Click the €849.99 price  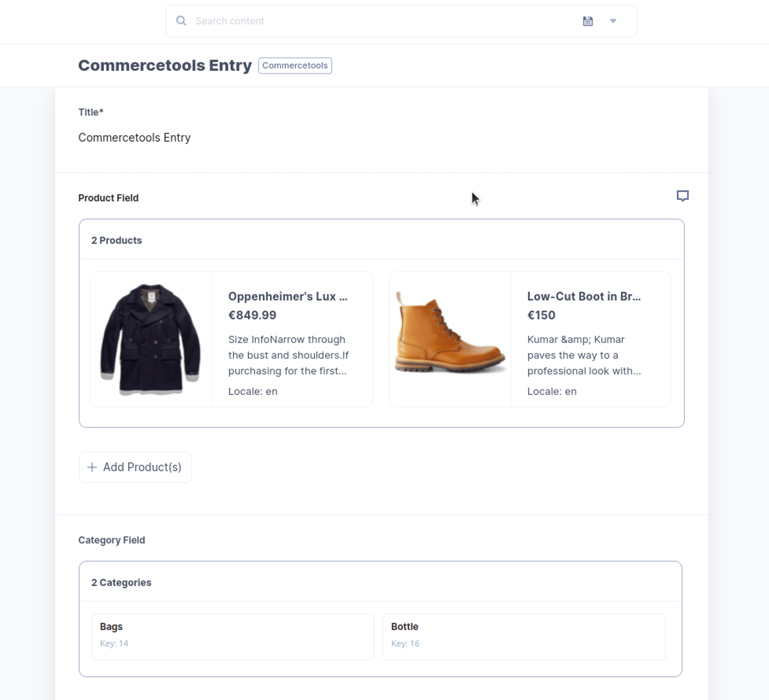[252, 315]
